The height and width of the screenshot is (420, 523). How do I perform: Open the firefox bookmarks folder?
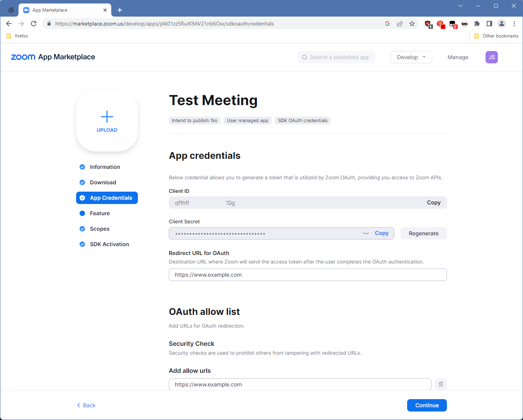17,36
